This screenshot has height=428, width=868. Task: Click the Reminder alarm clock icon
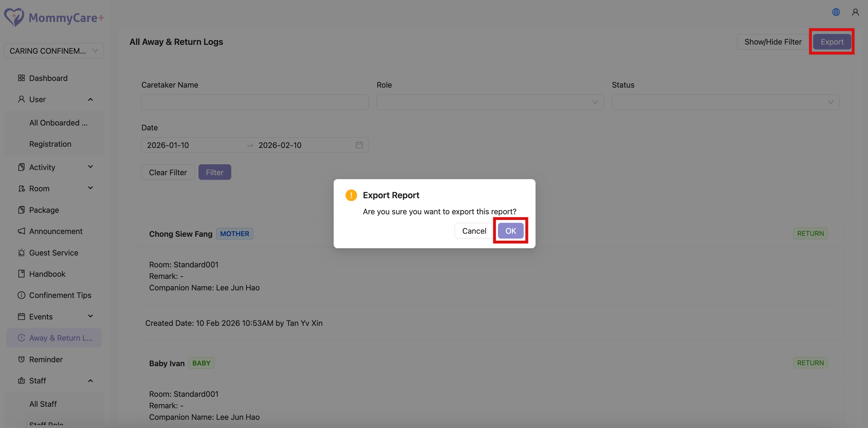(21, 359)
